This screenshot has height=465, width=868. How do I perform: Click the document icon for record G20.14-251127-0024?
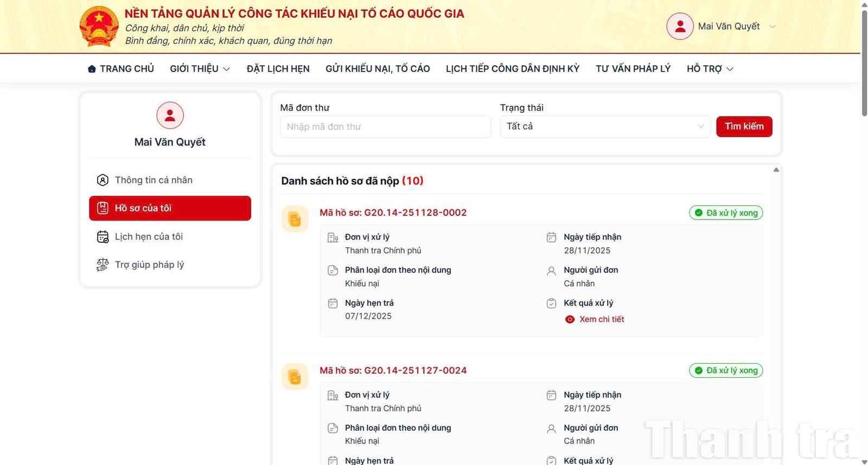tap(295, 377)
